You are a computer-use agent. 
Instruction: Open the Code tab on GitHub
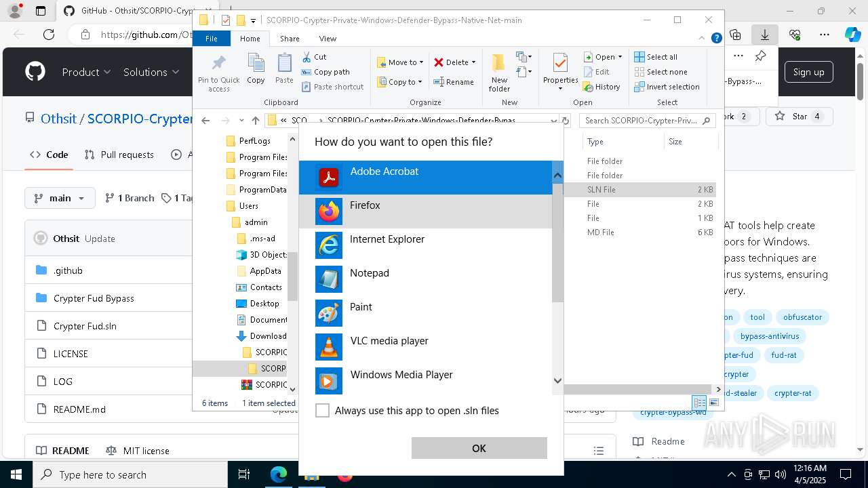(49, 155)
